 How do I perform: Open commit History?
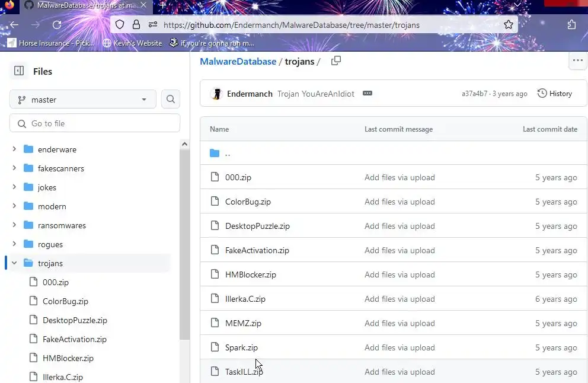pos(555,94)
